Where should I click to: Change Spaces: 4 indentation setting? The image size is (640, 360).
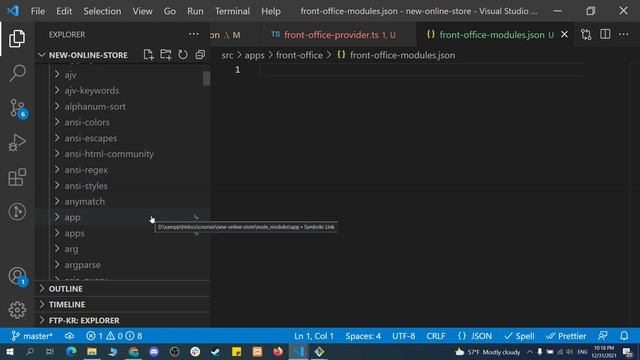pos(363,336)
